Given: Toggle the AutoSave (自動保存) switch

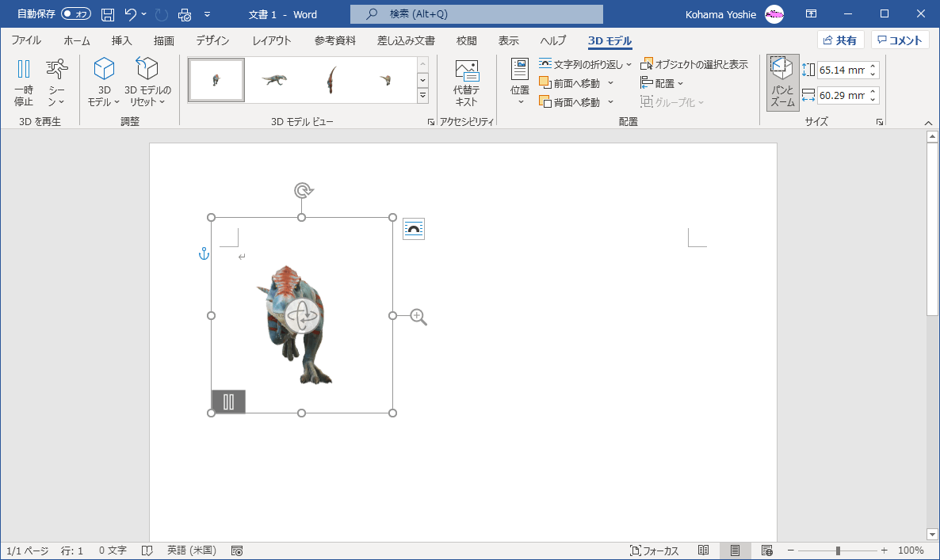Looking at the screenshot, I should pyautogui.click(x=76, y=14).
